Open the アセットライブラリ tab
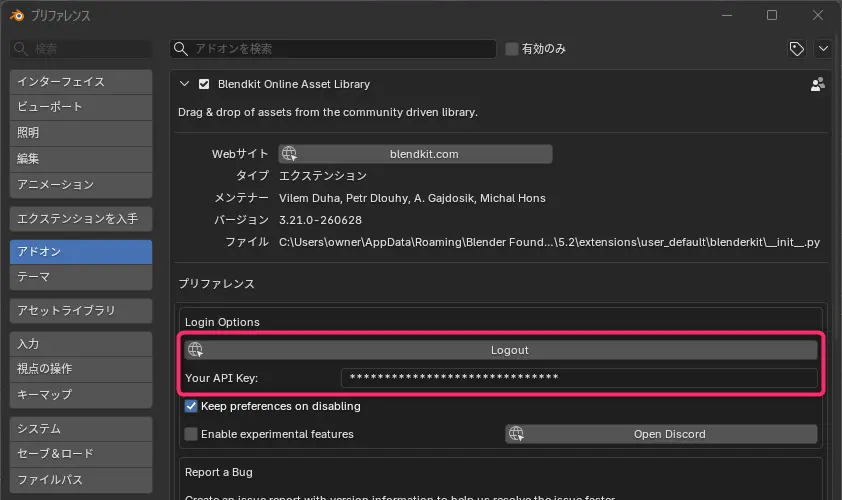 tap(81, 311)
